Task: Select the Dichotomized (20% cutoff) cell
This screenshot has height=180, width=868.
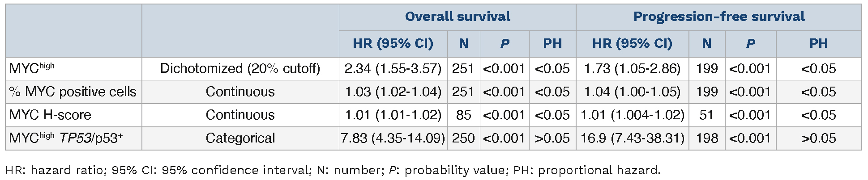Action: (x=240, y=69)
